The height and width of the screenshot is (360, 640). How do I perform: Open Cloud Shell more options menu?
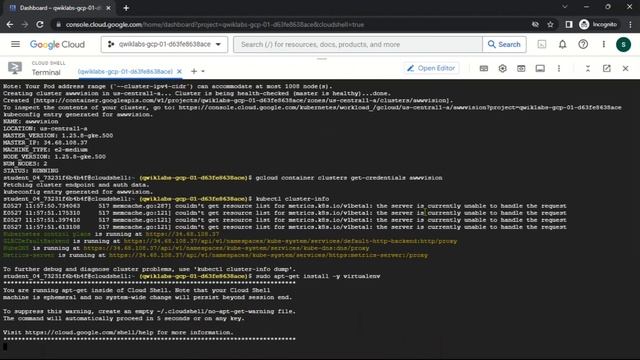point(559,69)
